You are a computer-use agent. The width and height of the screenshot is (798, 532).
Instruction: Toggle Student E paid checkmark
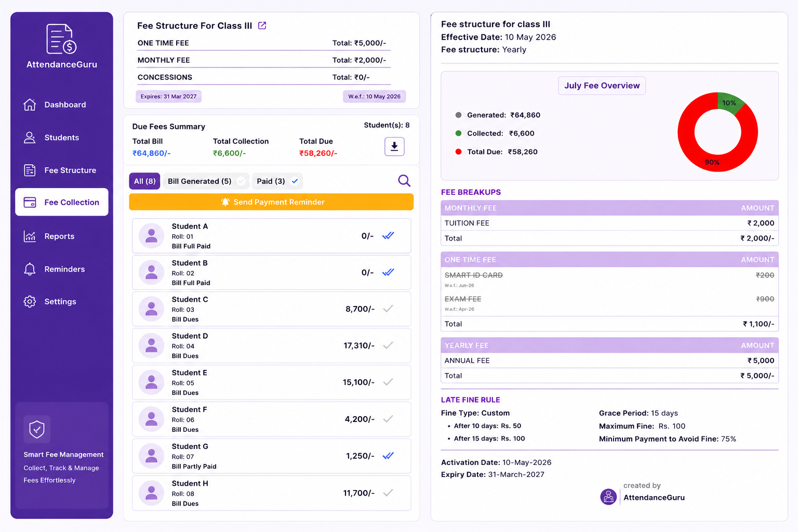point(388,382)
